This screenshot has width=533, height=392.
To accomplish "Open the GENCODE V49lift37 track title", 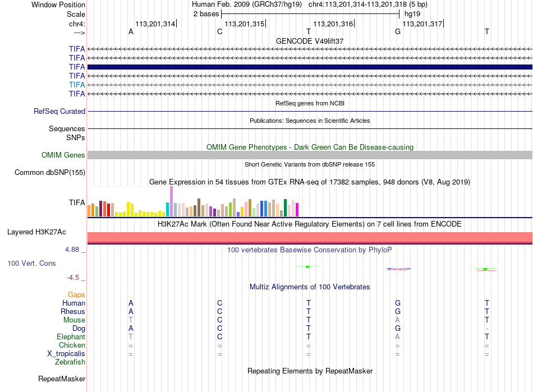I will point(310,41).
